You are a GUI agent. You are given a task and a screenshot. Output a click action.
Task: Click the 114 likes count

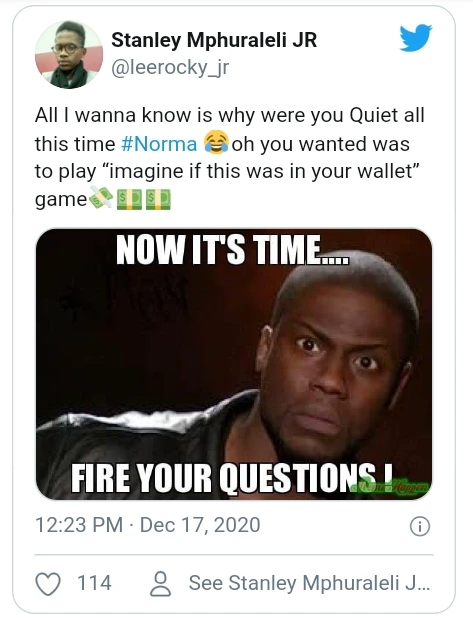(94, 583)
